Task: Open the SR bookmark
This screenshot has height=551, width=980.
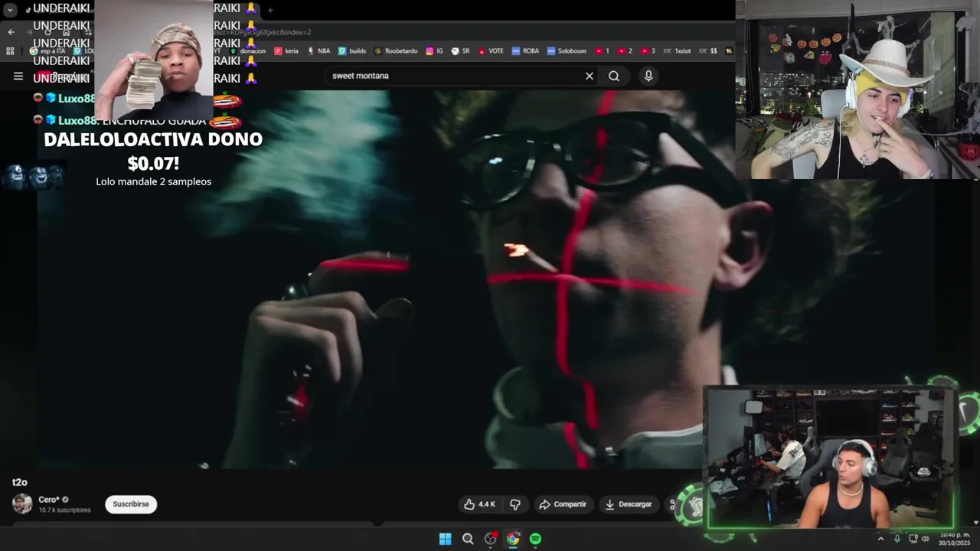Action: click(460, 51)
